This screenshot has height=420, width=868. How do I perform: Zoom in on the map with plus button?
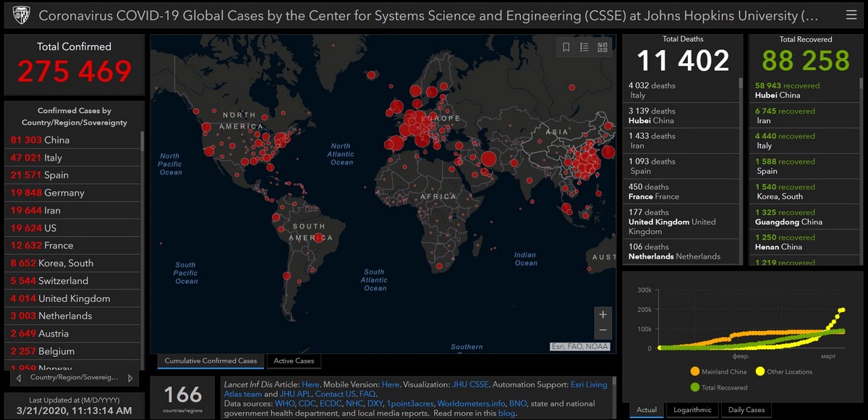pyautogui.click(x=603, y=314)
